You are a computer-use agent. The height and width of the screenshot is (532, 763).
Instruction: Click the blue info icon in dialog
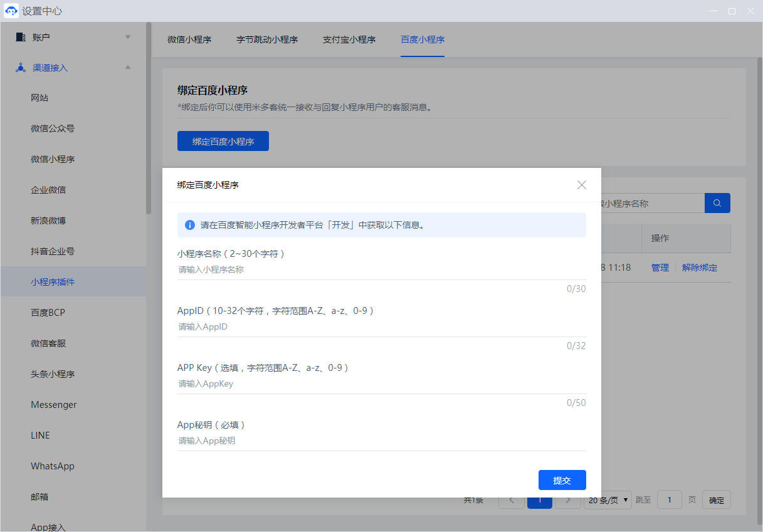[189, 225]
